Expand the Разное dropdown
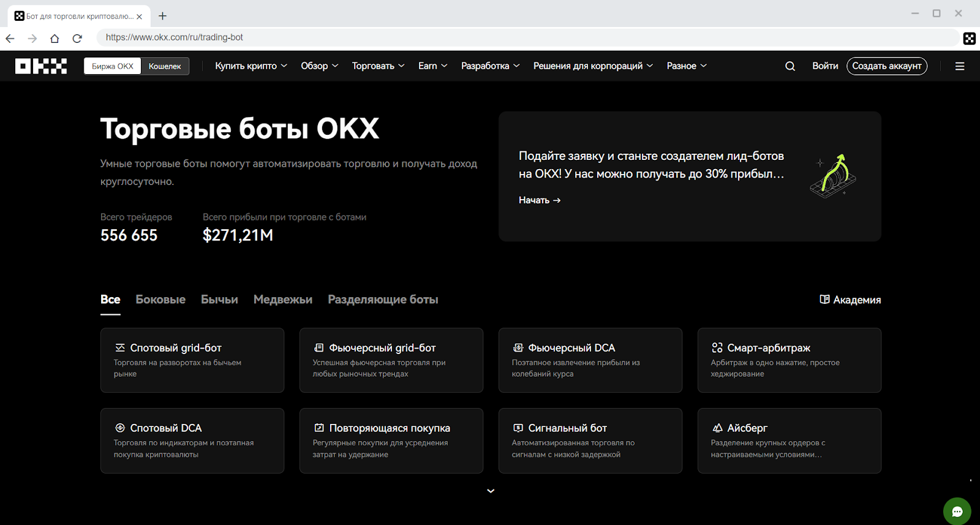Image resolution: width=980 pixels, height=525 pixels. tap(687, 66)
